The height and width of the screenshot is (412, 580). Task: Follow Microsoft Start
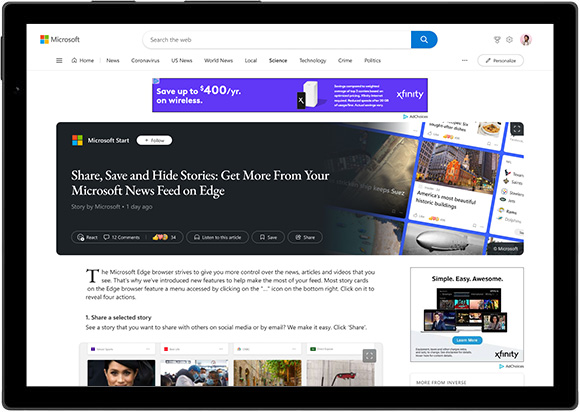[154, 140]
